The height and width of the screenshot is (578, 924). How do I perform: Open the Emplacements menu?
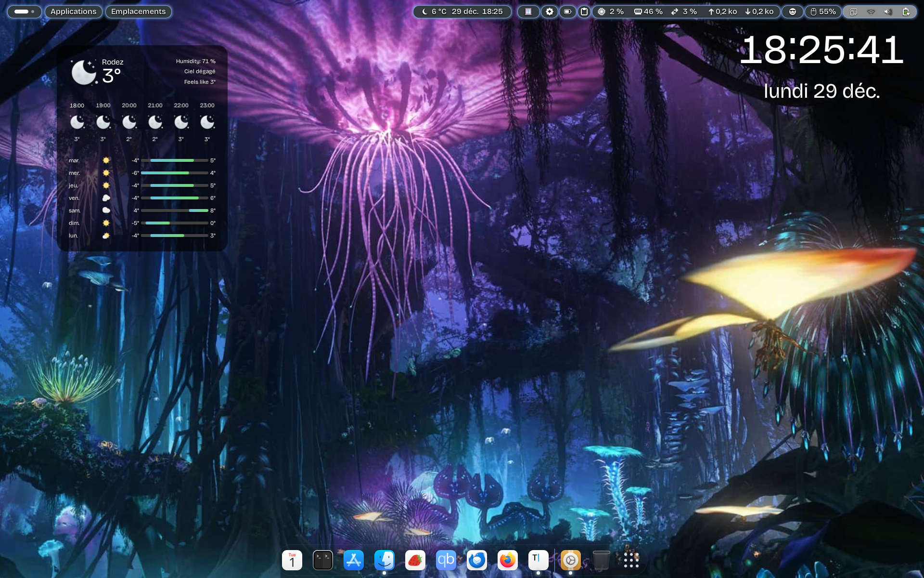click(x=138, y=12)
